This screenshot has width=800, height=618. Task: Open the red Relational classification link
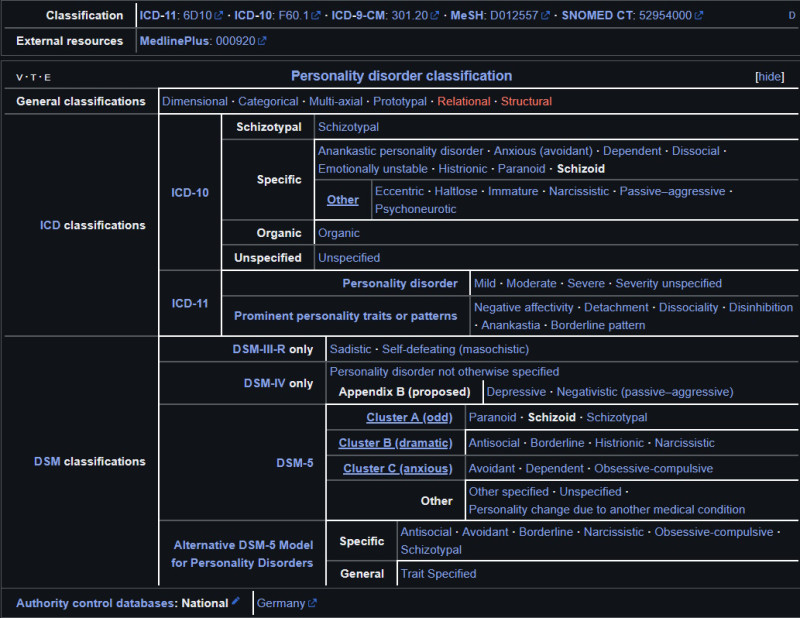tap(463, 101)
